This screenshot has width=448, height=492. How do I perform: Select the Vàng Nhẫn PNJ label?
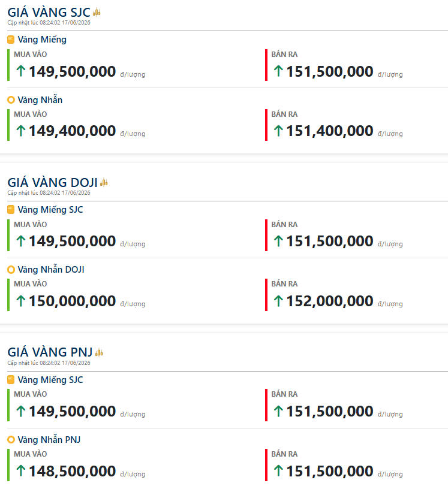pos(49,439)
